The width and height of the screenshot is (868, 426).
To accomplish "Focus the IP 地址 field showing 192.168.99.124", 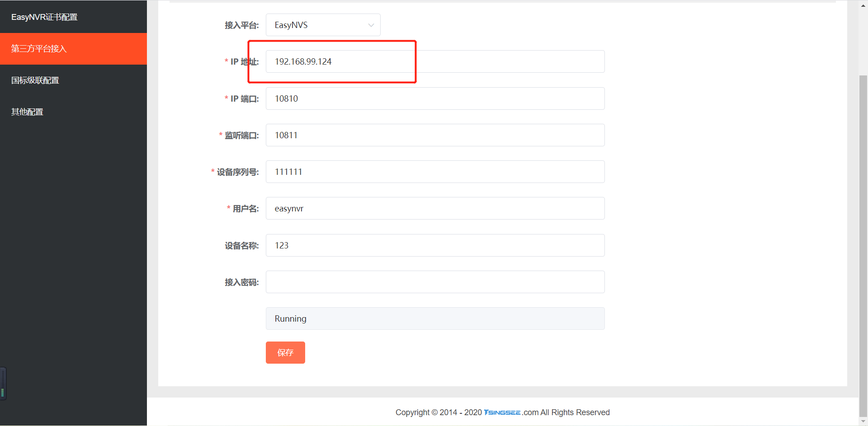I will coord(435,61).
